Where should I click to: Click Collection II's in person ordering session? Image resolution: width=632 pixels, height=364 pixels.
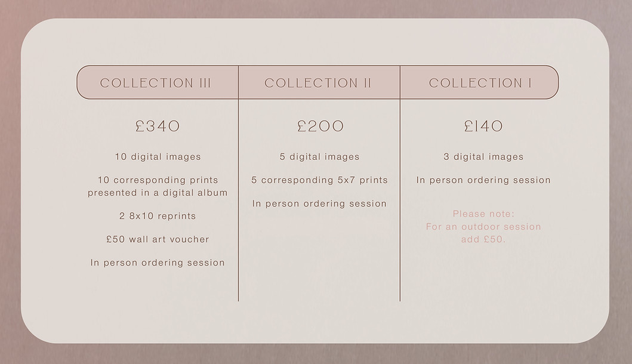[319, 203]
